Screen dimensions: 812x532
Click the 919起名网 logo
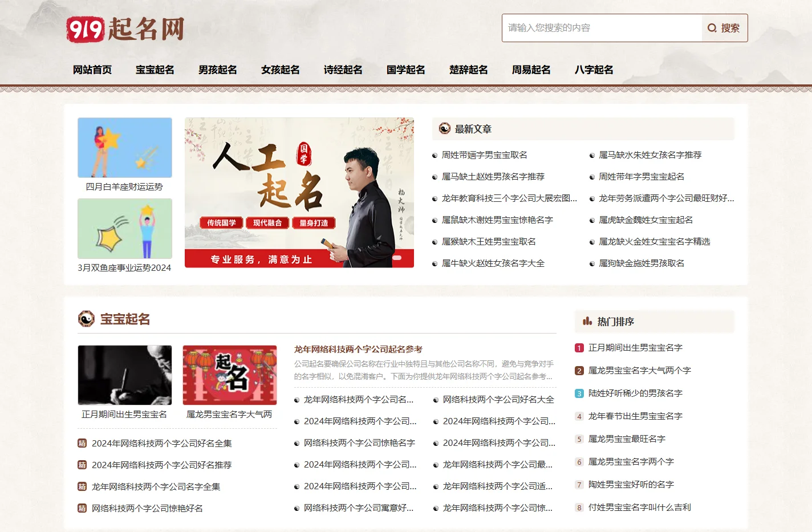pos(125,29)
